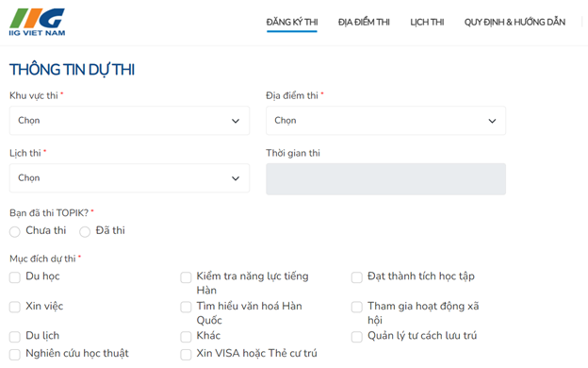Click the Thời gian thi field
588x368 pixels.
point(386,179)
